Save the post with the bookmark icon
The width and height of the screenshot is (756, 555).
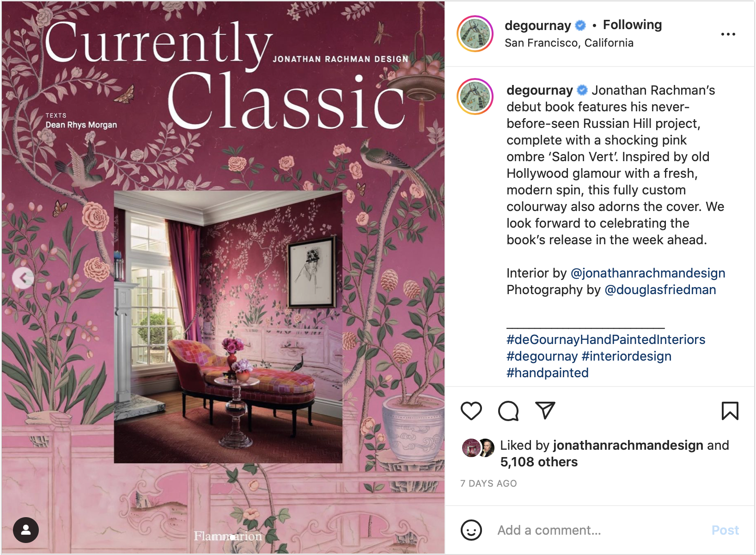point(730,410)
